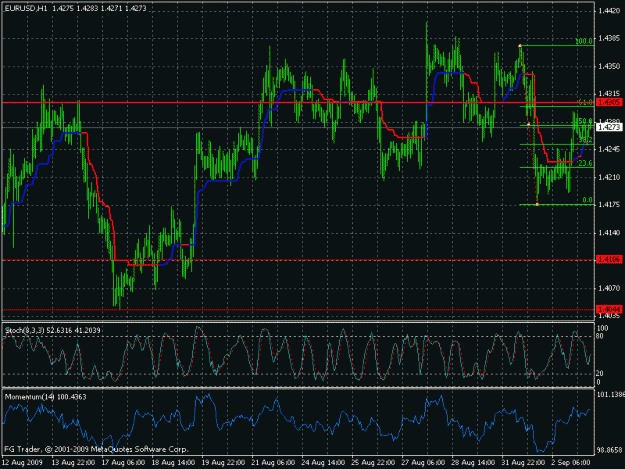This screenshot has height=469, width=625.
Task: Select Fibonacci anchor point at 0.0 level
Action: coord(537,204)
